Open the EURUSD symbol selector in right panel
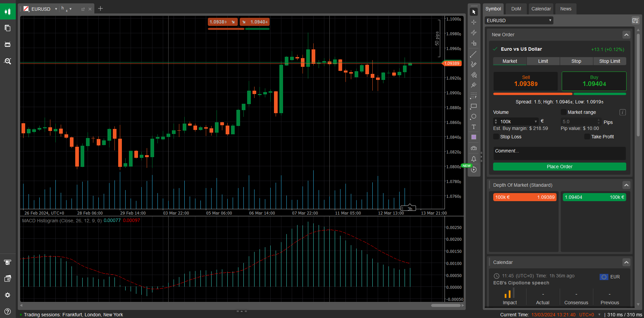Image resolution: width=644 pixels, height=318 pixels. coord(519,20)
